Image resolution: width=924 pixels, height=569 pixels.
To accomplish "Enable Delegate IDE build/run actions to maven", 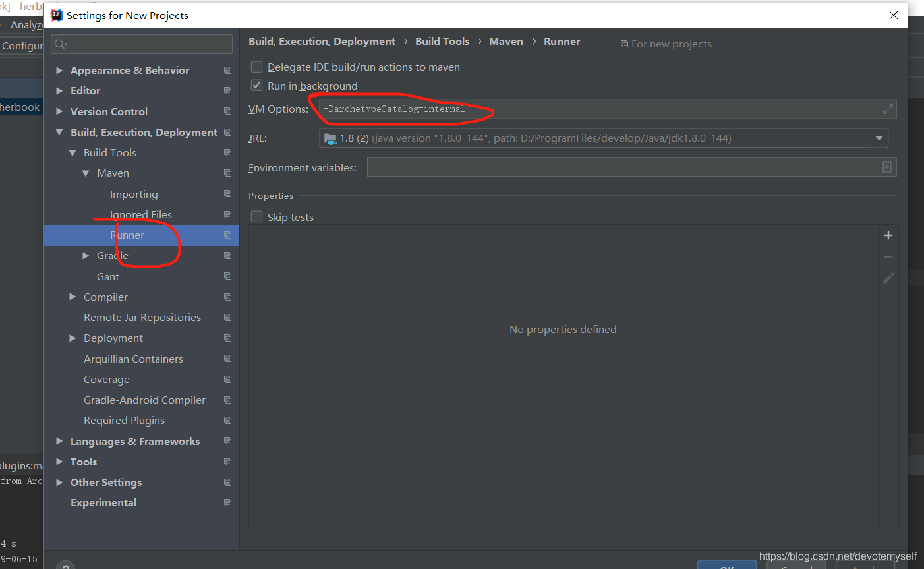I will point(257,67).
